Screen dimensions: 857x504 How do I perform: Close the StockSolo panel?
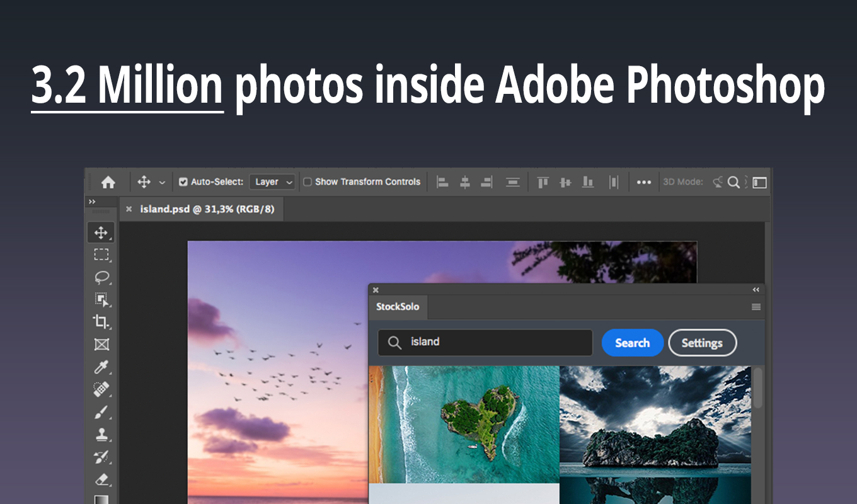(x=376, y=290)
